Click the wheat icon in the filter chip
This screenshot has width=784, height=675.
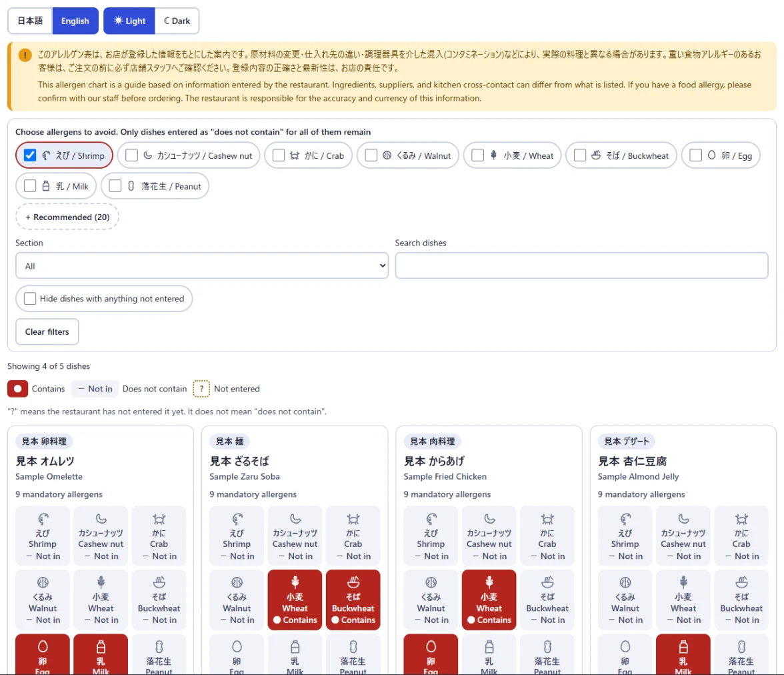493,155
